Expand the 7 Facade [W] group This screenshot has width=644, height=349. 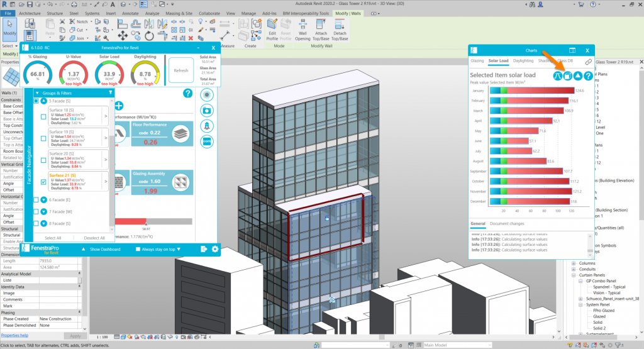(44, 211)
